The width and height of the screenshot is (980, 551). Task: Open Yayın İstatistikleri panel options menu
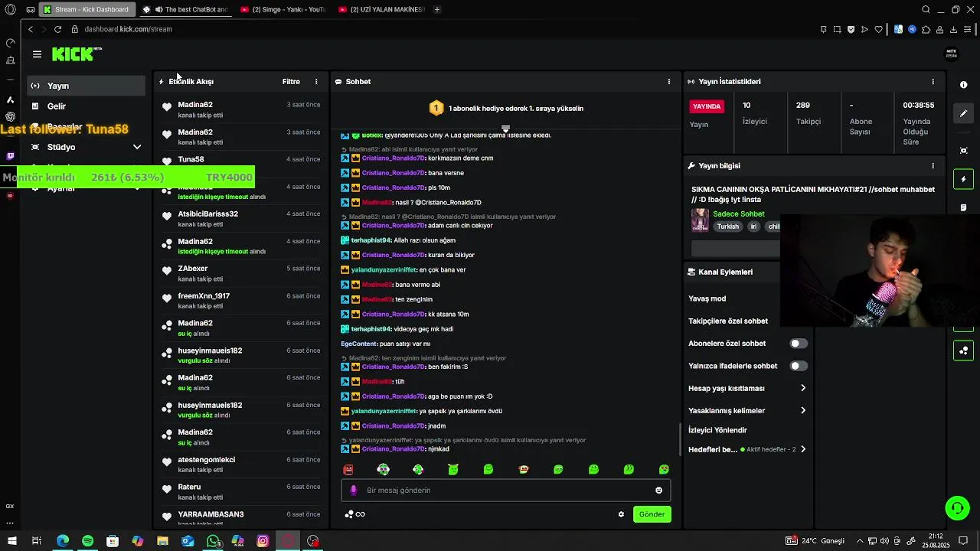(933, 81)
